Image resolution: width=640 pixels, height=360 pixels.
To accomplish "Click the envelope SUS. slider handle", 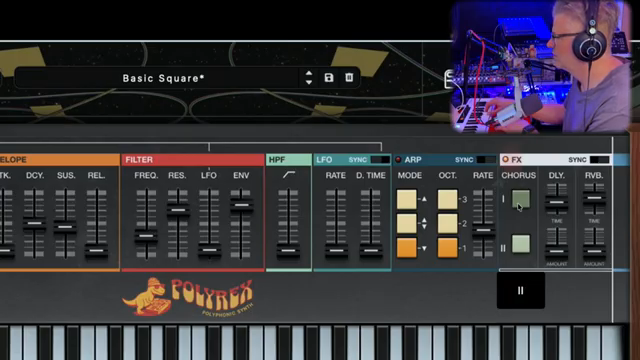I will [x=65, y=227].
